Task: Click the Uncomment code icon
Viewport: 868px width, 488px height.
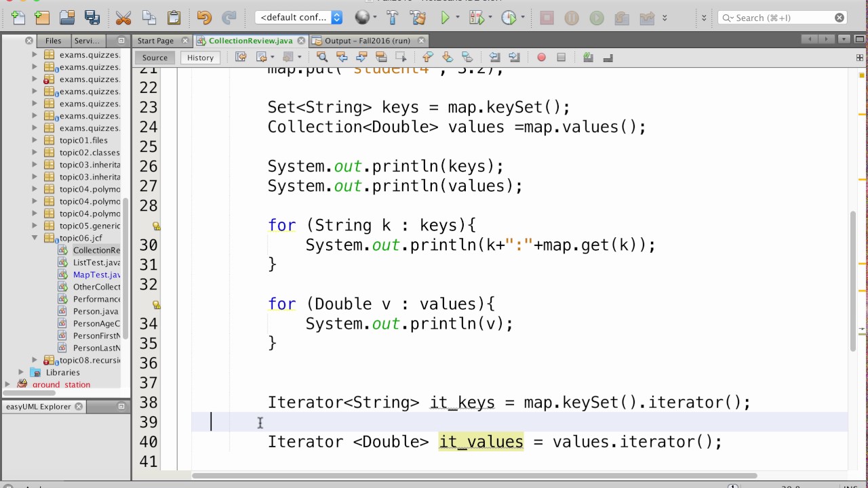Action: (x=608, y=58)
